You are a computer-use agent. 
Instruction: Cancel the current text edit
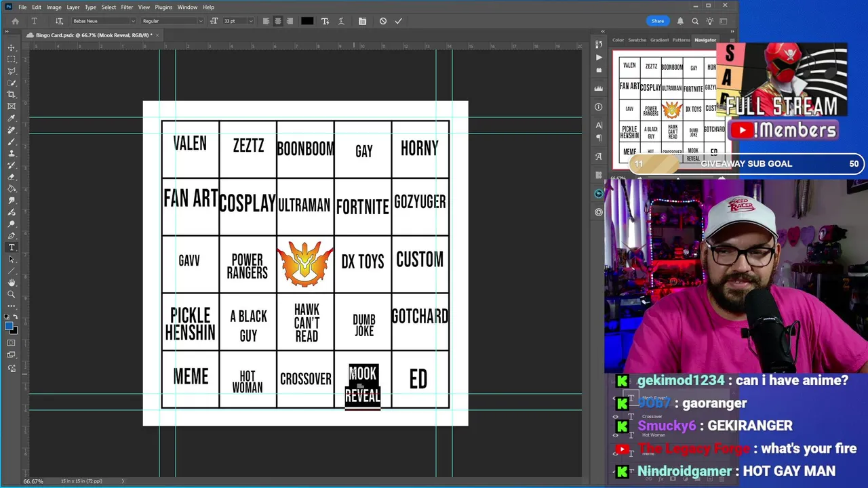[383, 21]
